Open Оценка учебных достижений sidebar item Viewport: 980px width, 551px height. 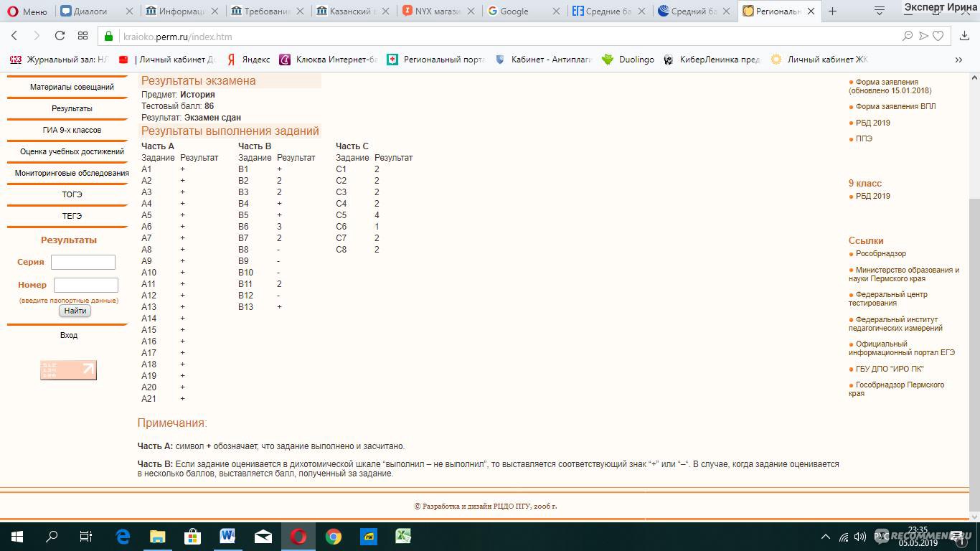click(x=72, y=151)
